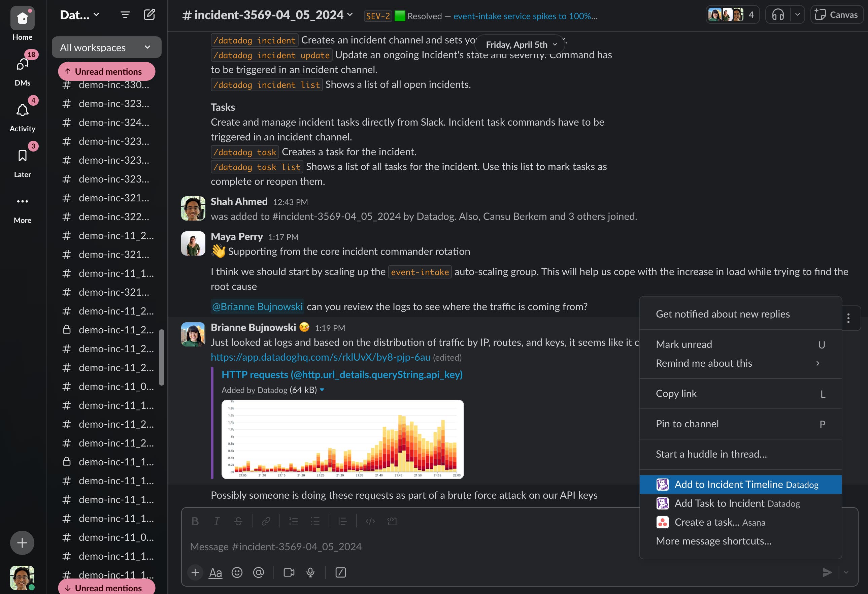Open the channel list filter icon
The image size is (868, 594).
[125, 14]
